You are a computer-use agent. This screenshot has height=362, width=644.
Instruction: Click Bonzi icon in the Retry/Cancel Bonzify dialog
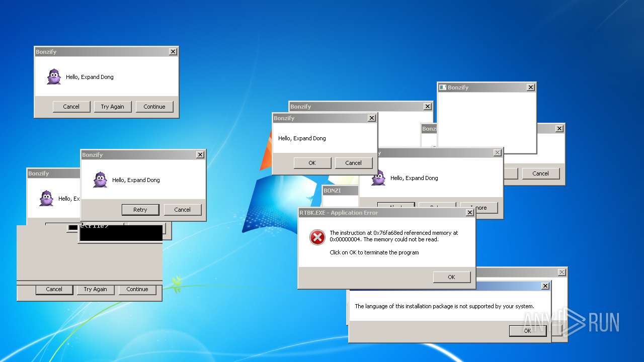click(100, 179)
